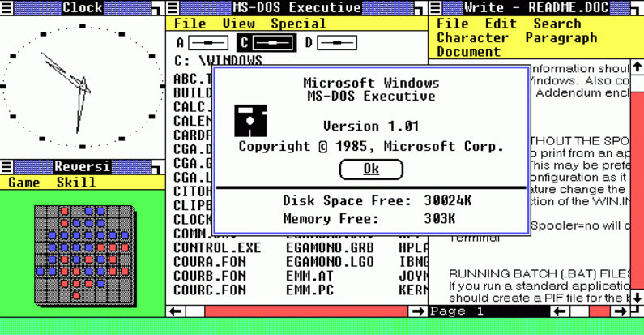Open the Reversi window system menu box
644x335 pixels.
(6, 167)
